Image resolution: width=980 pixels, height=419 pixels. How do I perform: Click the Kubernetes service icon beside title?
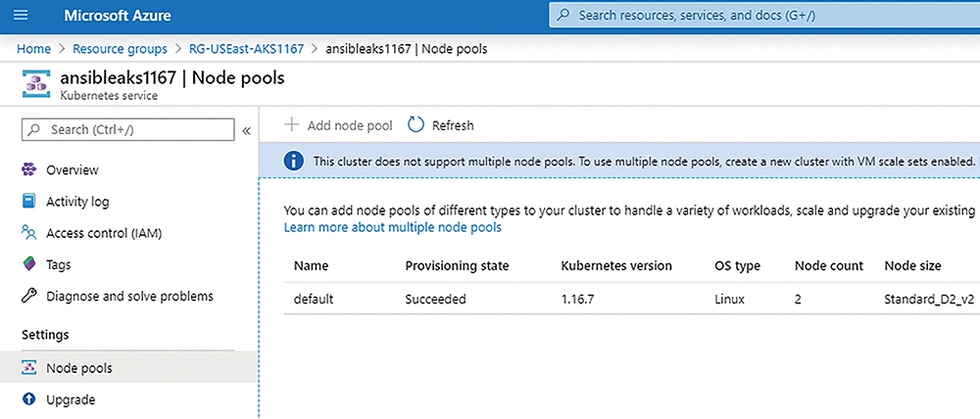35,84
